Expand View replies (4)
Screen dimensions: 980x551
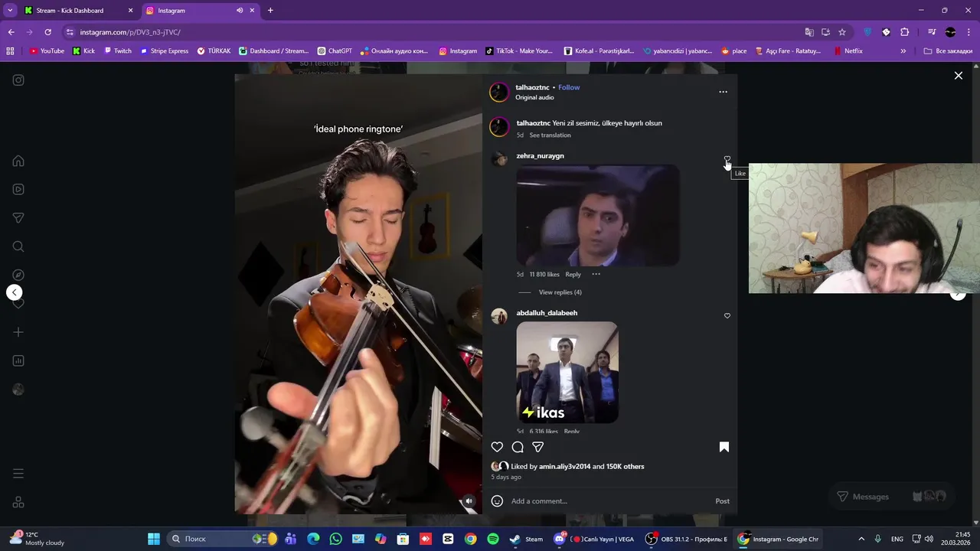click(560, 292)
